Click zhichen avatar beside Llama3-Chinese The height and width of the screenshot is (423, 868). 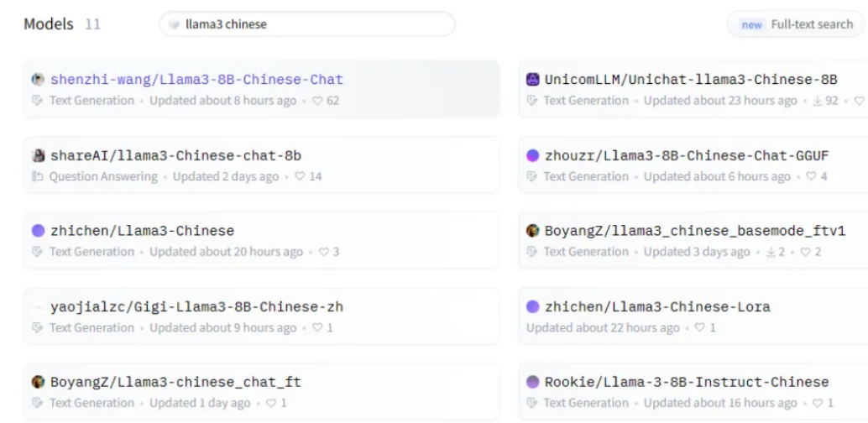tap(38, 231)
